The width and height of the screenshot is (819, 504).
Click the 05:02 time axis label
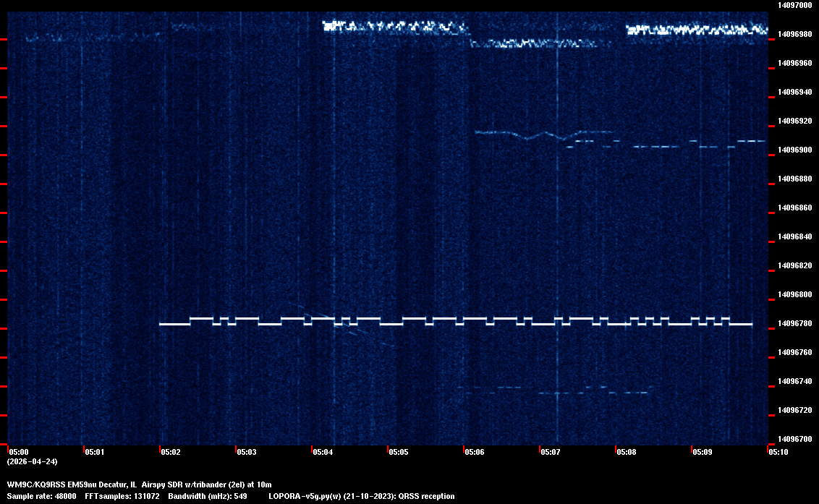tap(170, 452)
